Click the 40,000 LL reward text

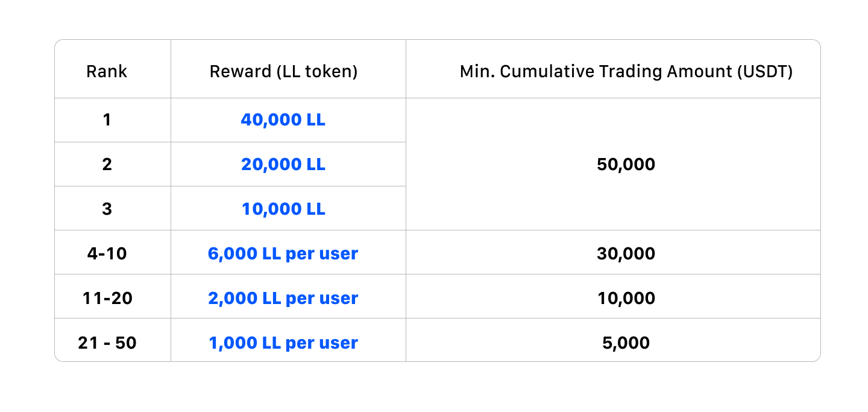tap(283, 120)
